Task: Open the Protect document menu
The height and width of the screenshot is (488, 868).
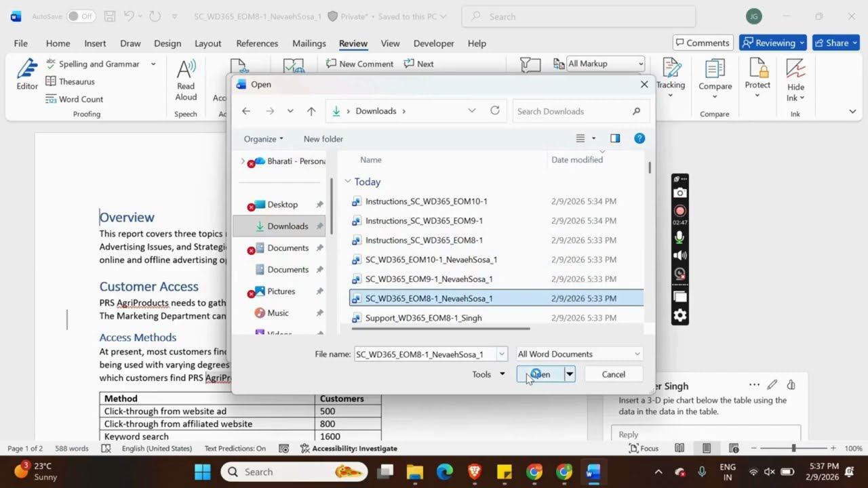Action: (x=757, y=78)
